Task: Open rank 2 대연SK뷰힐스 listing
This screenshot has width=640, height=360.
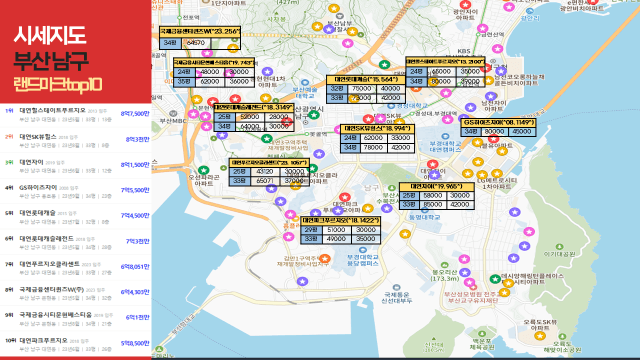Action: click(x=76, y=140)
